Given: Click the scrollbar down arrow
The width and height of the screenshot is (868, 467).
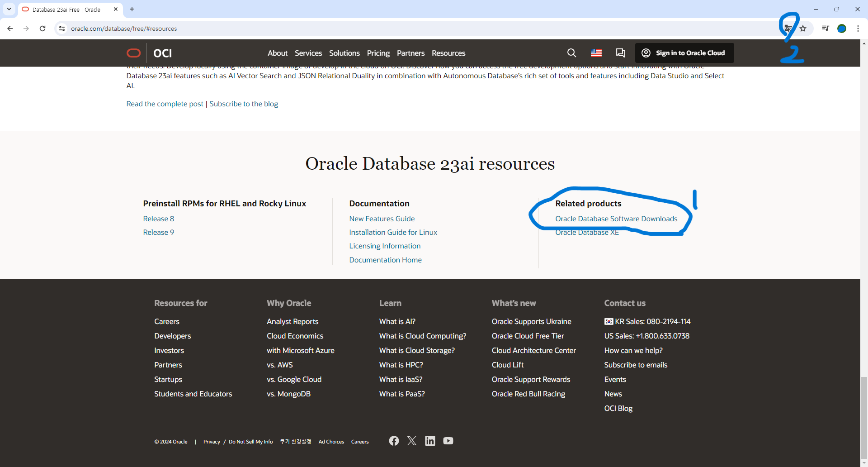Looking at the screenshot, I should tap(864, 463).
